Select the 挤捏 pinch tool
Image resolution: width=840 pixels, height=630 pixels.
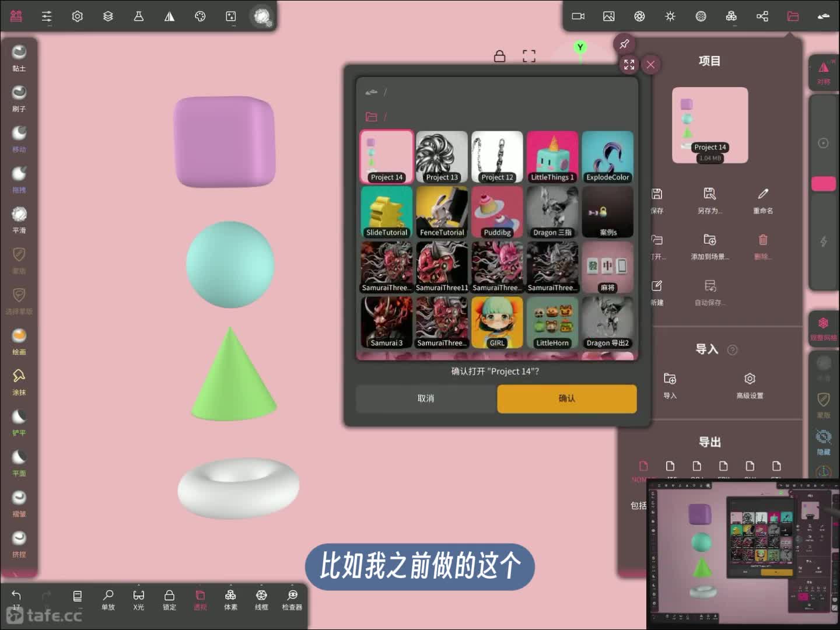click(x=19, y=543)
